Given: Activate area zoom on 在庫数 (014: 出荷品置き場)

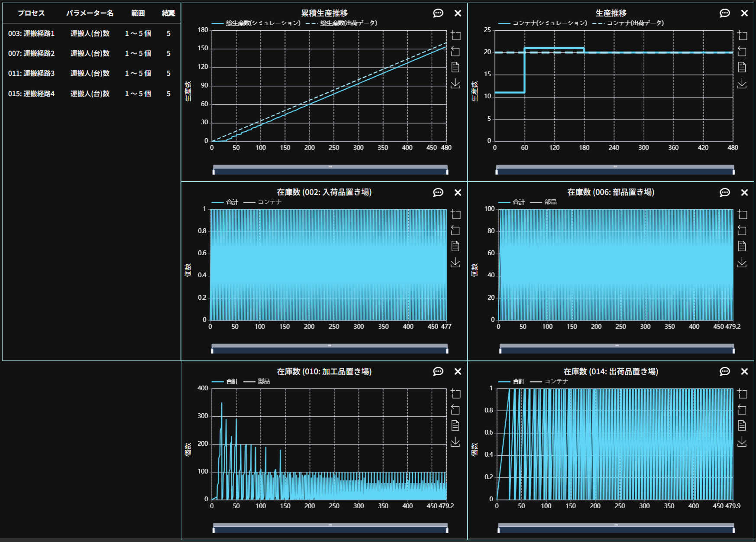Looking at the screenshot, I should pos(742,394).
